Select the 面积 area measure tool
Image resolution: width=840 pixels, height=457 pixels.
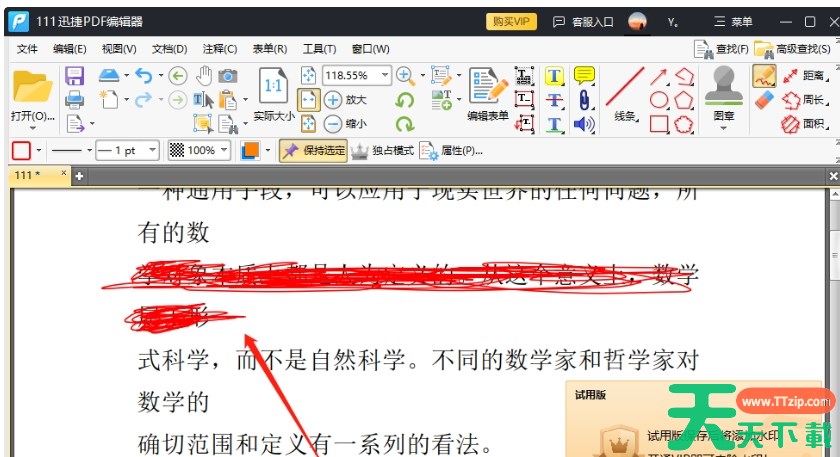pyautogui.click(x=805, y=124)
